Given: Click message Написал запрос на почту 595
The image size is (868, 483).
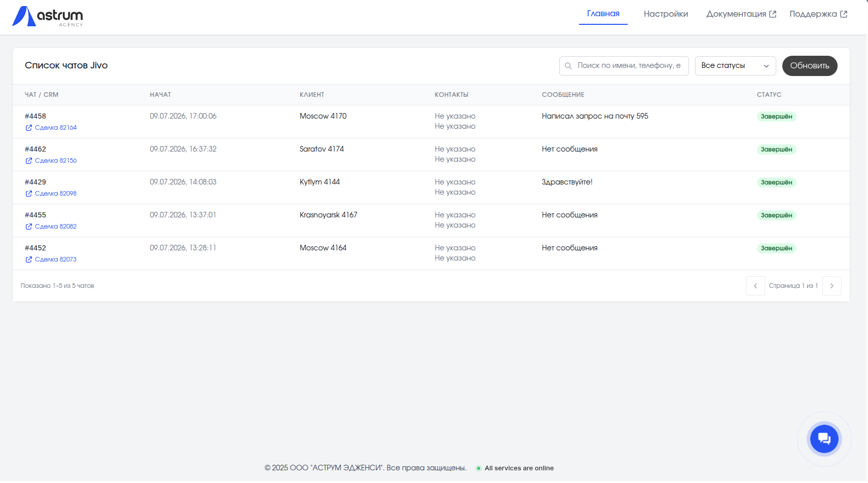Looking at the screenshot, I should [595, 116].
